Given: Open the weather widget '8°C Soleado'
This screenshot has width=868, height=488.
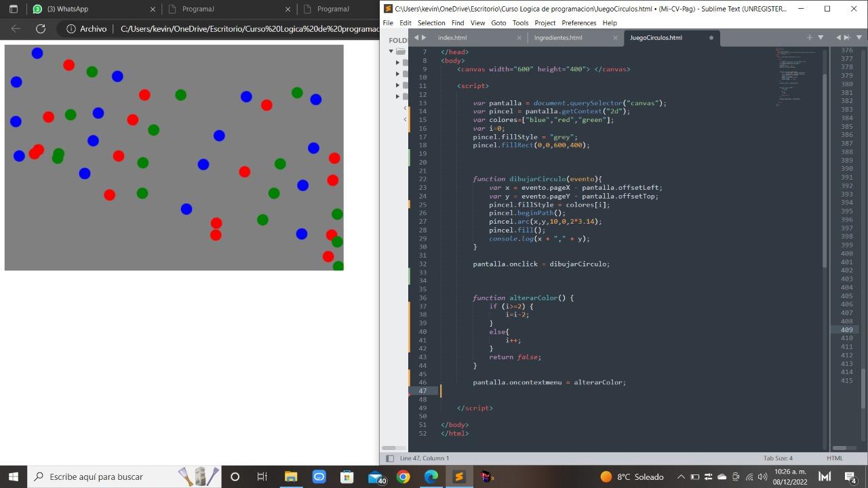Looking at the screenshot, I should coord(632,476).
